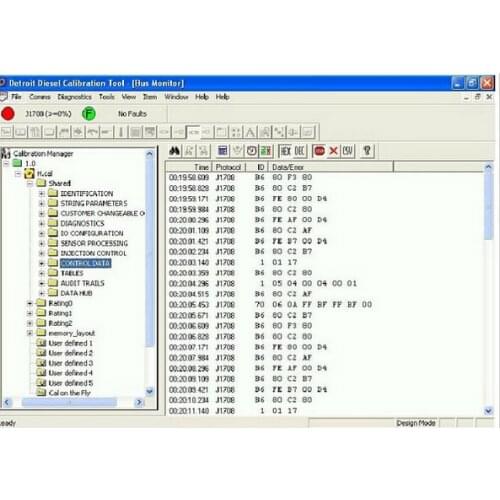Open the File menu

(16, 97)
